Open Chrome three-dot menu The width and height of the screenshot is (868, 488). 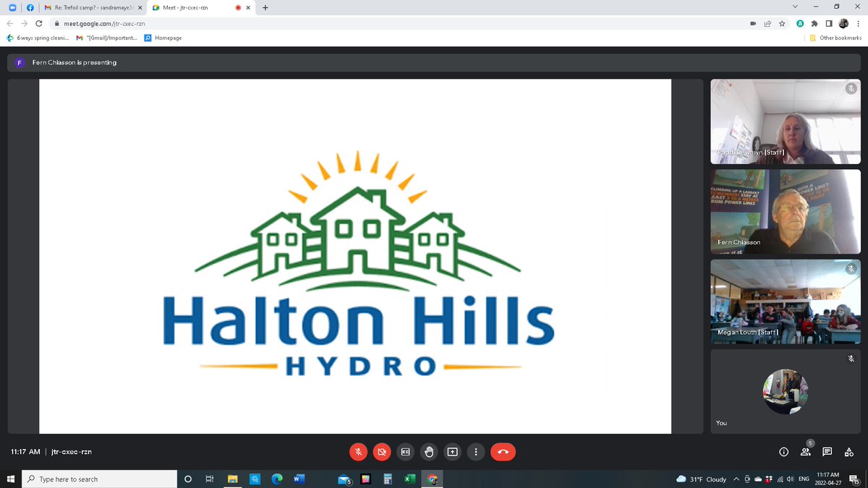857,23
